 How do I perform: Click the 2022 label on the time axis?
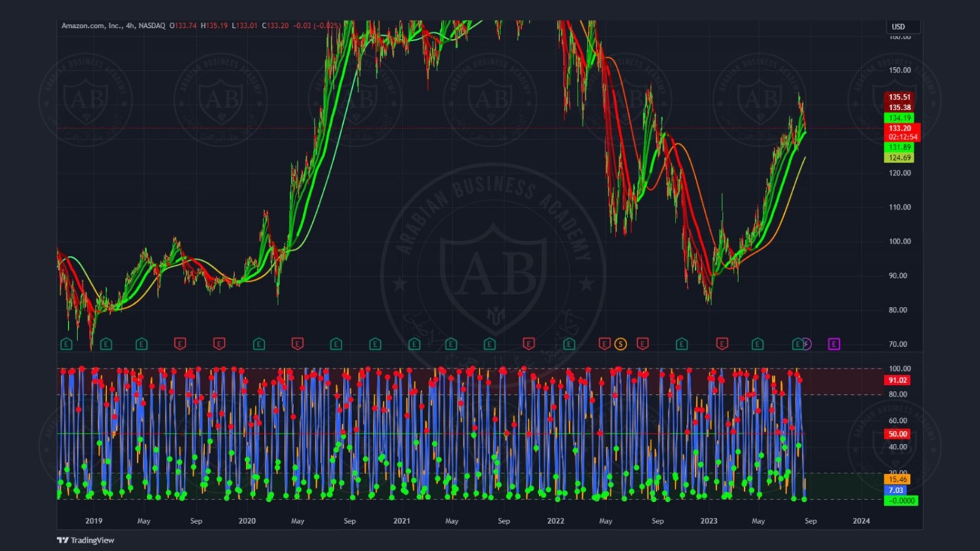pyautogui.click(x=555, y=521)
